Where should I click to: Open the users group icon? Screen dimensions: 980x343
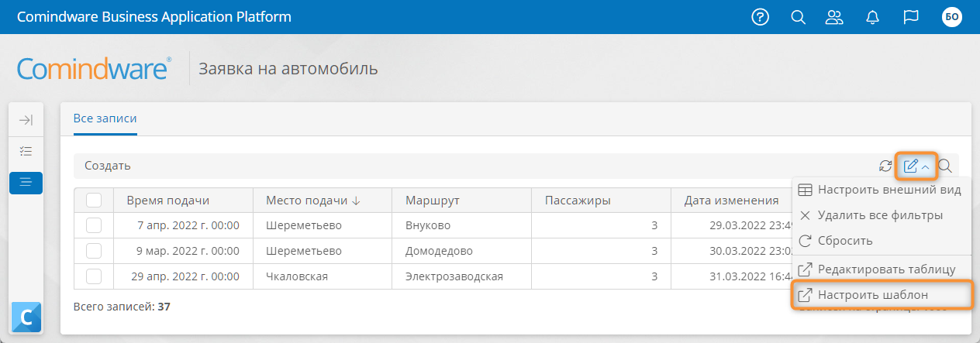(x=834, y=17)
